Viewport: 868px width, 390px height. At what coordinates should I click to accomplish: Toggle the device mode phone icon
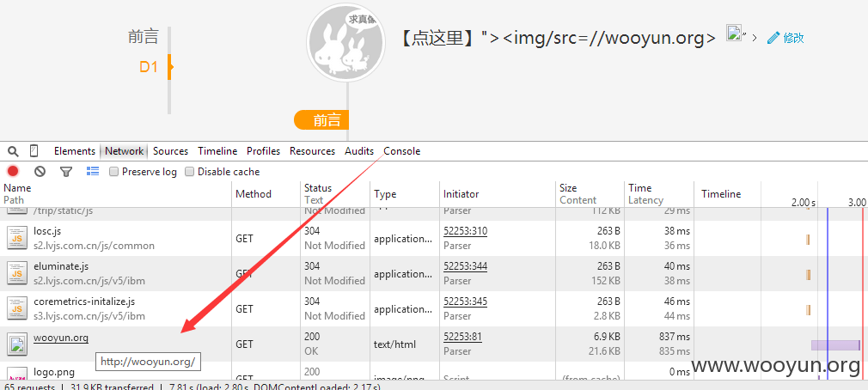pyautogui.click(x=34, y=151)
